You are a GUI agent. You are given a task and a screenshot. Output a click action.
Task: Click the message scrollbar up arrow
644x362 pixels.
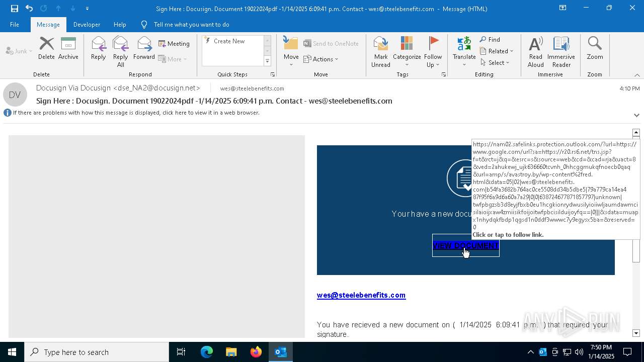(x=636, y=133)
